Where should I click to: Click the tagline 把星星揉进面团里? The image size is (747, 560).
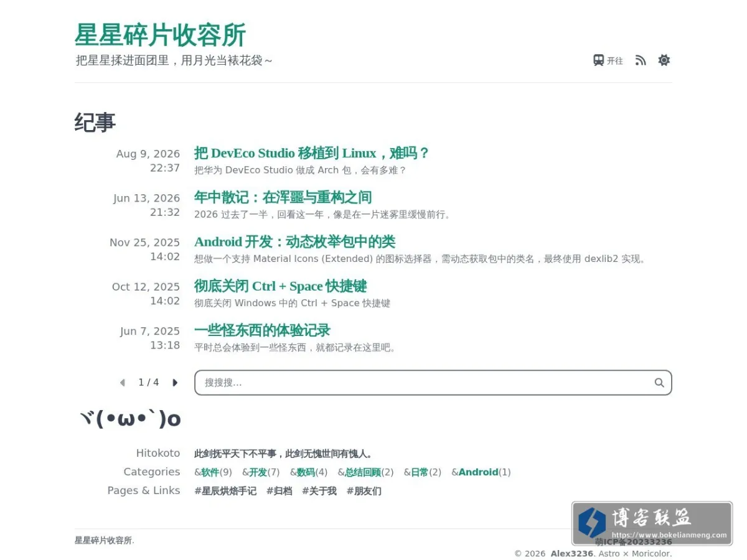point(174,60)
